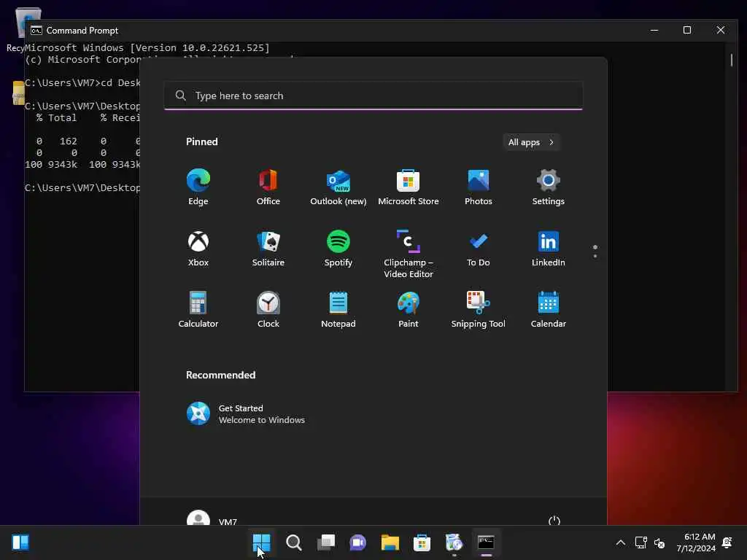Launch the Photos app
The width and height of the screenshot is (747, 560).
click(x=479, y=187)
